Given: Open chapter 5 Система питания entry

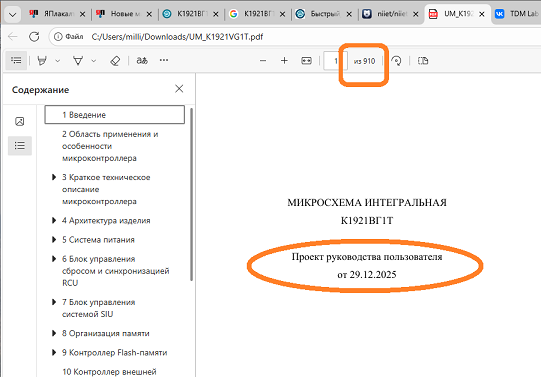Looking at the screenshot, I should 98,240.
